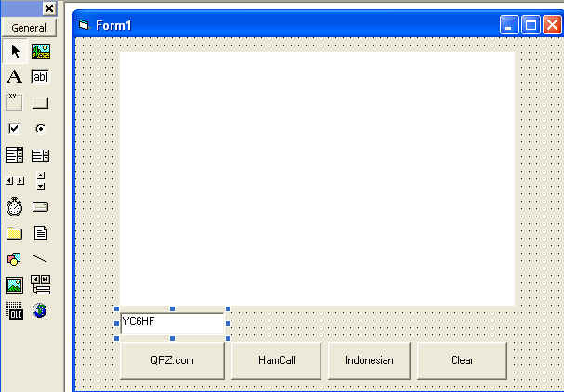Select the YC6HF text box
The width and height of the screenshot is (564, 392).
172,323
